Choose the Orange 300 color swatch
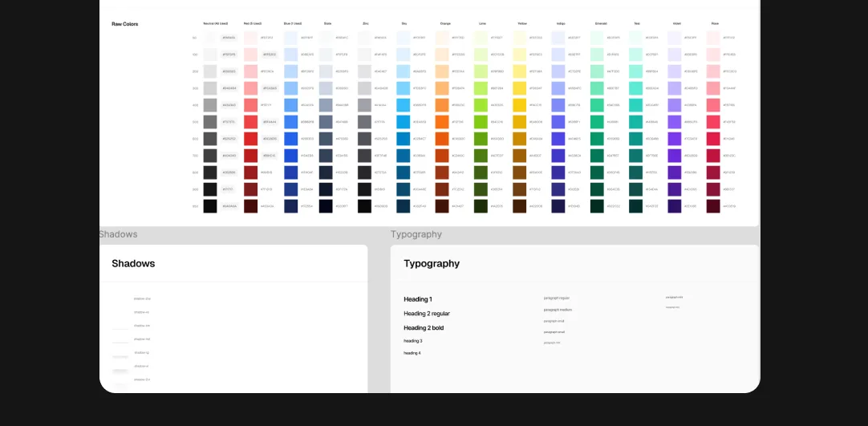The image size is (868, 426). click(x=442, y=88)
